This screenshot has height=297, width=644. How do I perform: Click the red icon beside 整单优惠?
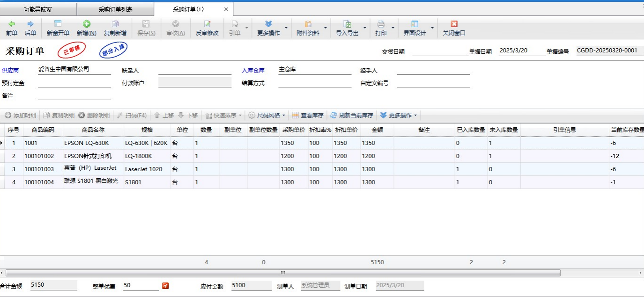(165, 286)
